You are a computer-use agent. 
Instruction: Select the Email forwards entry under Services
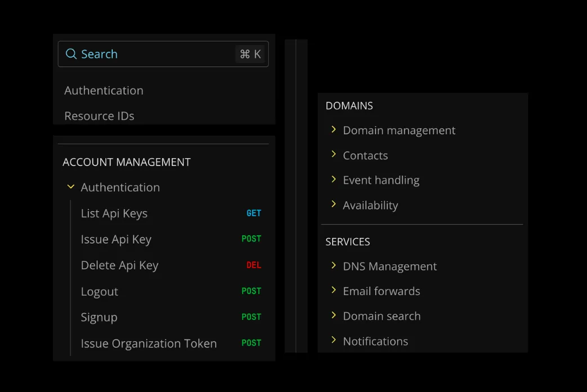(x=381, y=291)
